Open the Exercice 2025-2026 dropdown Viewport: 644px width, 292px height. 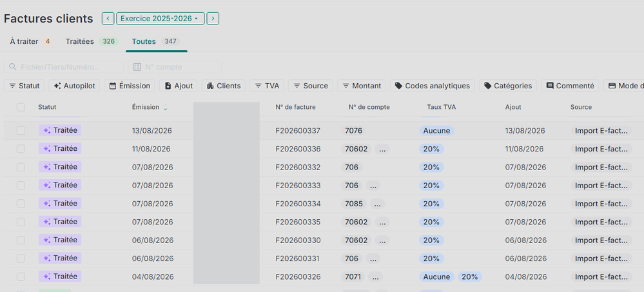pos(160,19)
